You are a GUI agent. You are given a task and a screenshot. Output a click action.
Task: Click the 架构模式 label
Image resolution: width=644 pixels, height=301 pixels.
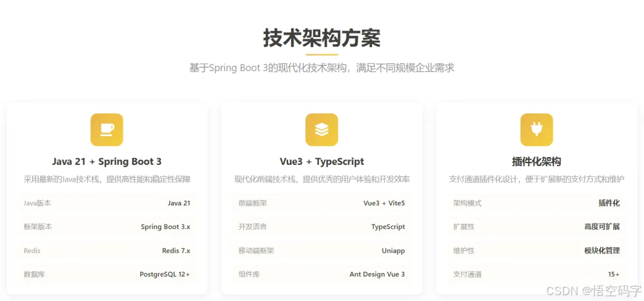coord(467,202)
